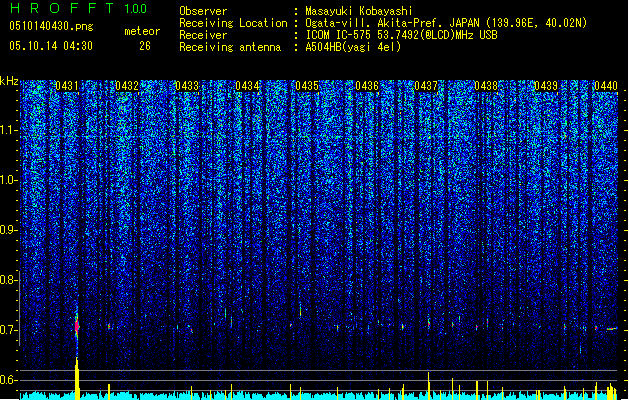Screen dimensions: 629x400
Task: Click the Observer label
Action: 203,11
